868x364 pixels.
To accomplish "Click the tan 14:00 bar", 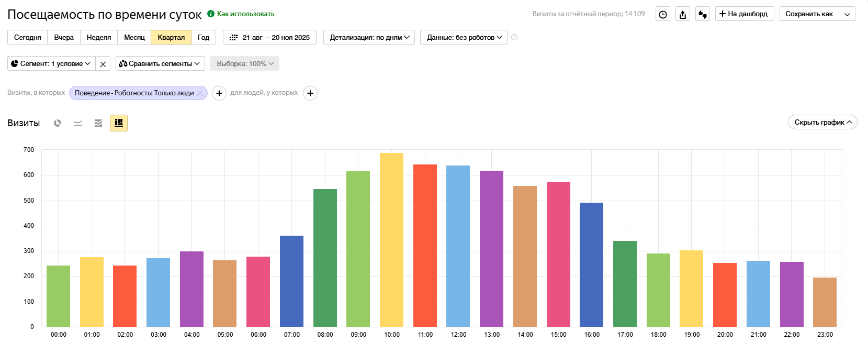I will [x=525, y=256].
